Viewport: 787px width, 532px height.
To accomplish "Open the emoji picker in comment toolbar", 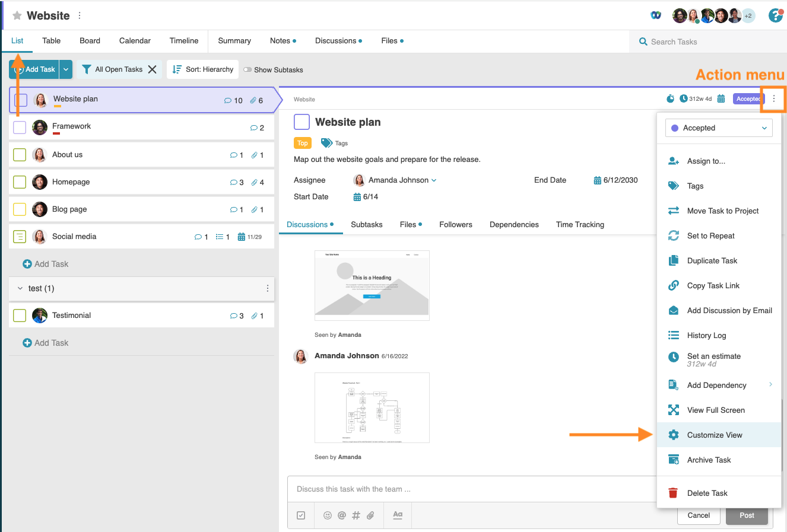I will click(328, 515).
